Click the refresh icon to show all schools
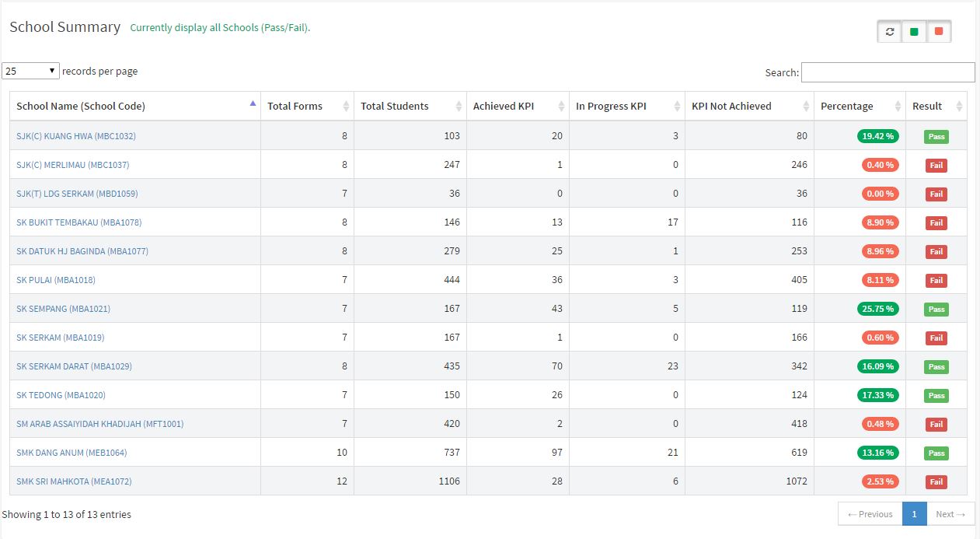Screen dimensions: 980x539 tap(890, 32)
